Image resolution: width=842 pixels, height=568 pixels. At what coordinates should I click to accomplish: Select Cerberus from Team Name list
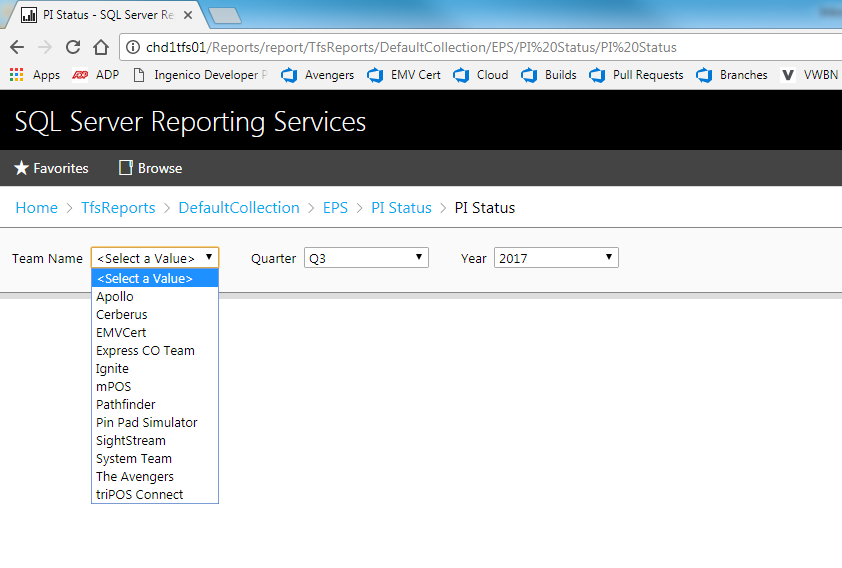click(155, 315)
